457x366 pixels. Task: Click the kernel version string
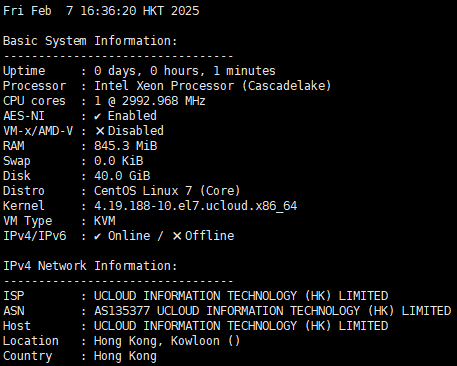coord(195,206)
